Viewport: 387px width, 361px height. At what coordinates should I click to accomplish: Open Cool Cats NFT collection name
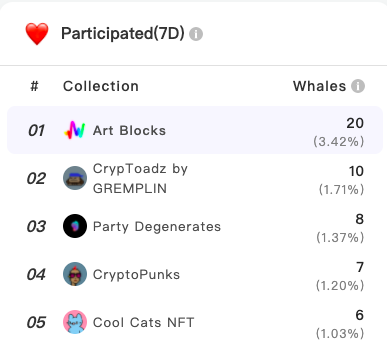(x=143, y=322)
